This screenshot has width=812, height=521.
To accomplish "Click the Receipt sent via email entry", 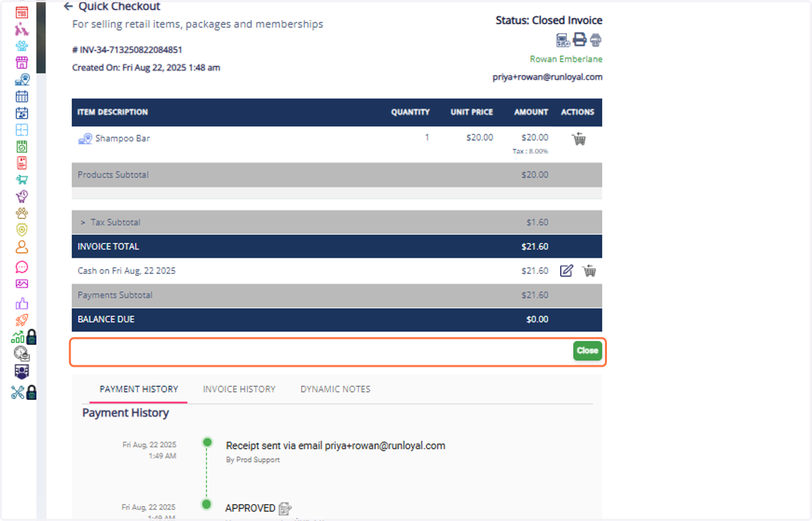I will [x=336, y=445].
